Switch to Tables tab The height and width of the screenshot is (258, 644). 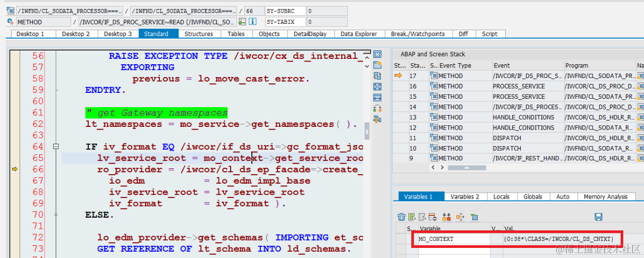(236, 33)
